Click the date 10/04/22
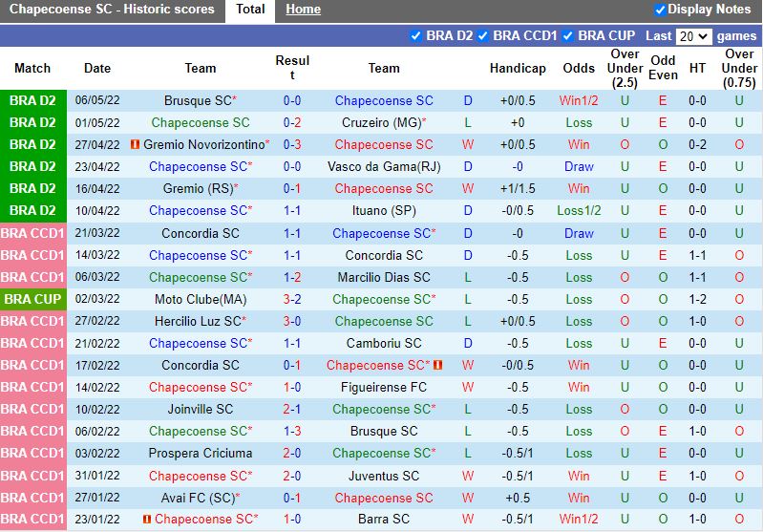Viewport: 763px width, 532px height. coord(97,211)
